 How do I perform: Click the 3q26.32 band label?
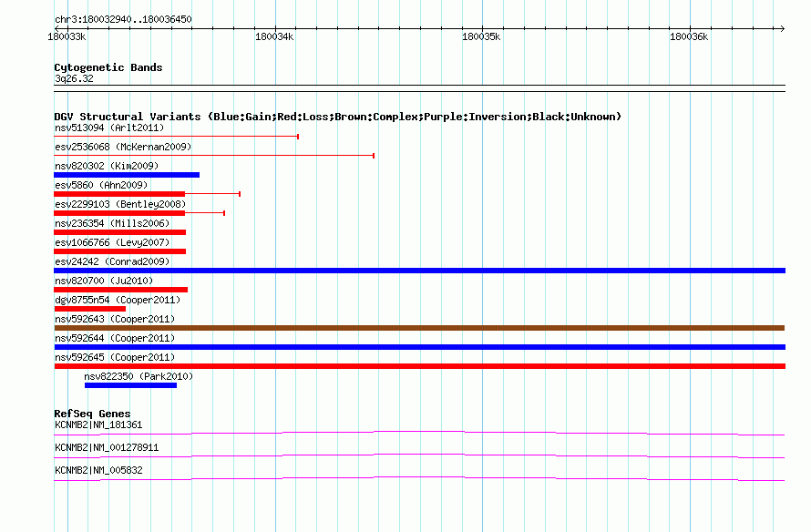pos(74,78)
